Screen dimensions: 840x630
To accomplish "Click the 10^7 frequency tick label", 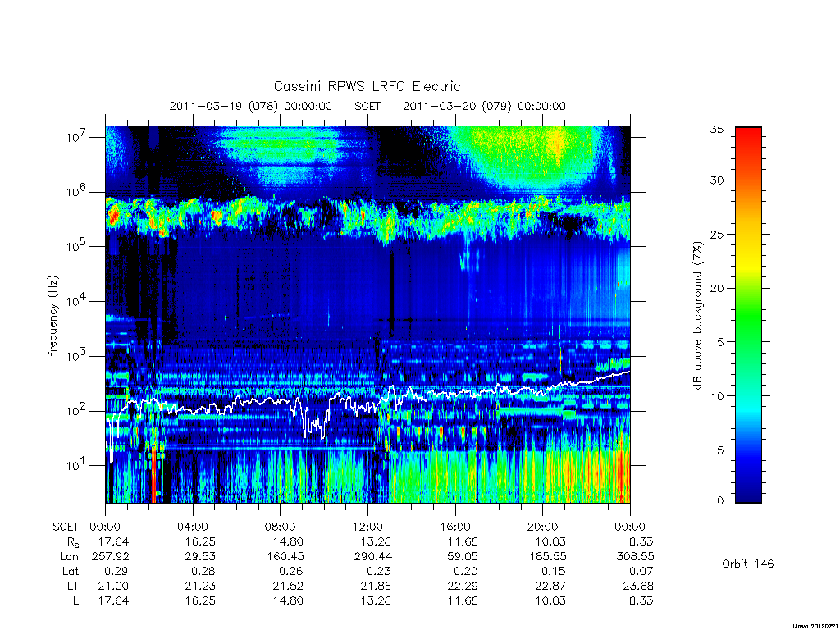I will click(x=77, y=137).
